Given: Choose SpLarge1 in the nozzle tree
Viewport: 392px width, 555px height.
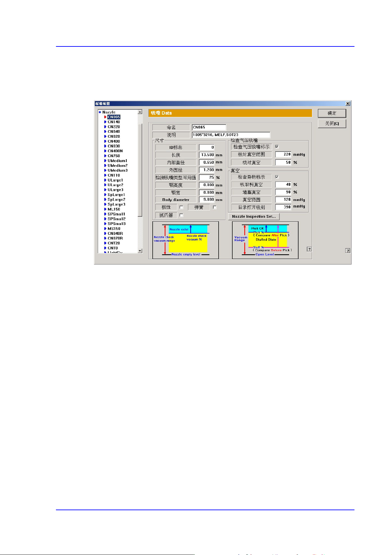Looking at the screenshot, I should click(117, 195).
